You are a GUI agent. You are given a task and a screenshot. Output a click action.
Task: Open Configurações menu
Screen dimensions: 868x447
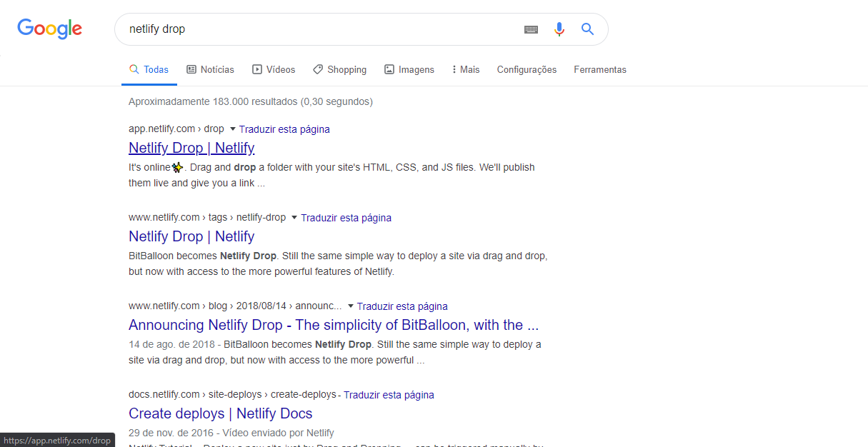pos(527,69)
